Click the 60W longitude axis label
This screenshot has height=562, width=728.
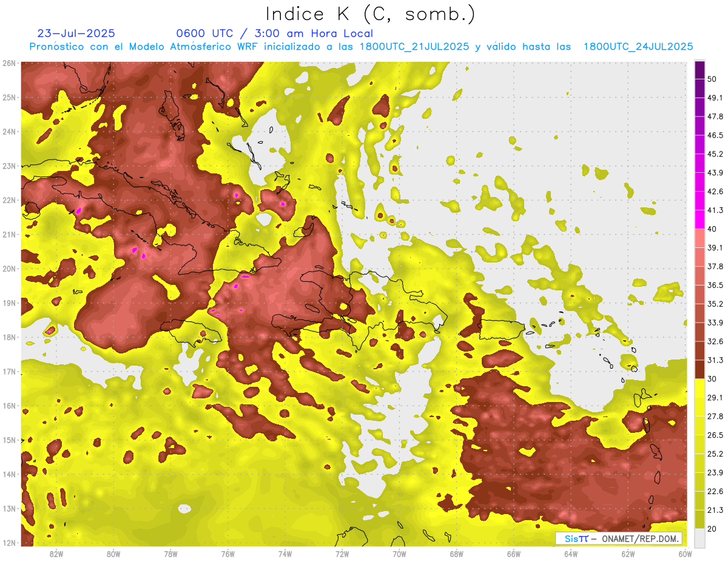tap(686, 554)
